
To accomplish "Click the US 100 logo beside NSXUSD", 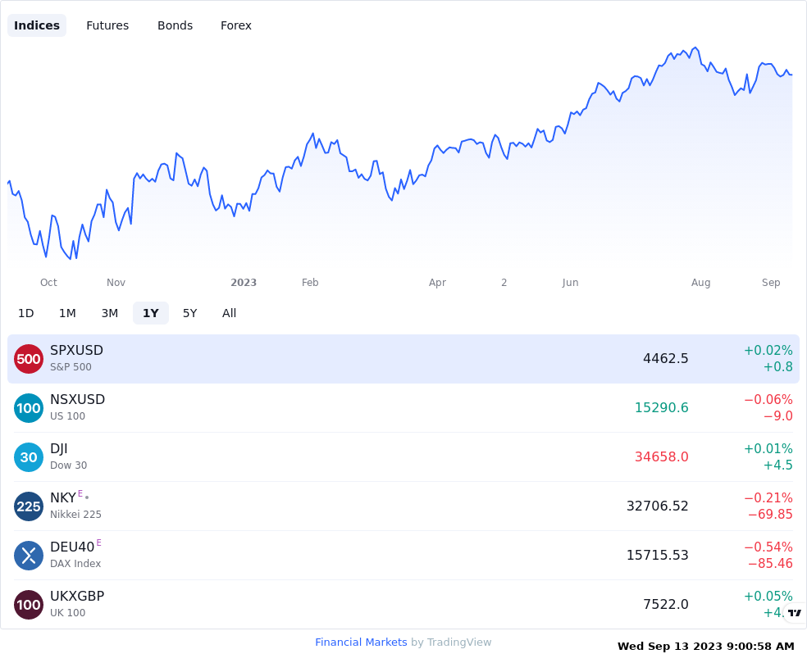I will pyautogui.click(x=29, y=408).
